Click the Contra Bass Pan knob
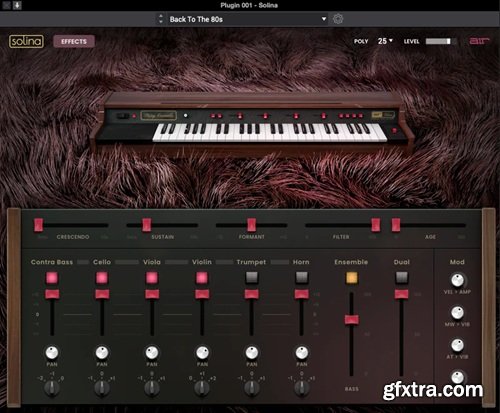The width and height of the screenshot is (500, 413). (52, 352)
